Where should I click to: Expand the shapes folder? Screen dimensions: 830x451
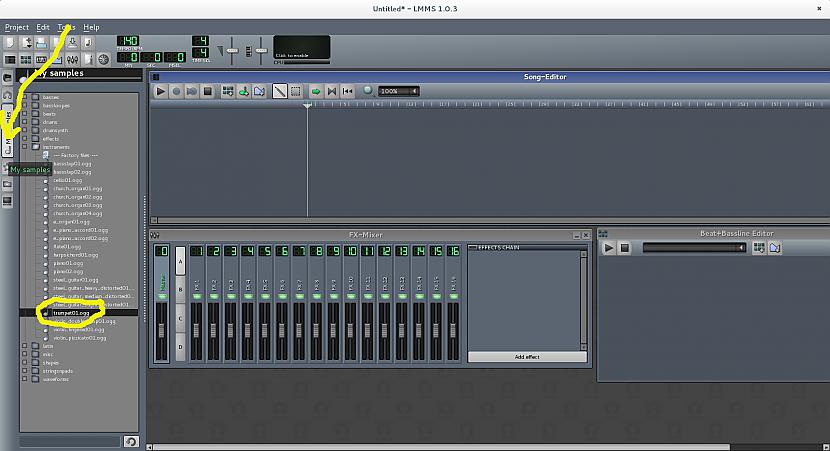tap(24, 363)
